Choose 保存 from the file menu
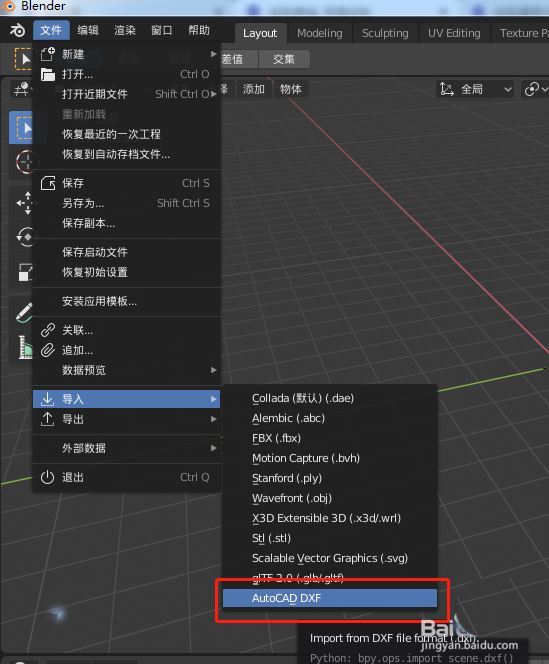Viewport: 549px width, 664px height. pos(127,183)
